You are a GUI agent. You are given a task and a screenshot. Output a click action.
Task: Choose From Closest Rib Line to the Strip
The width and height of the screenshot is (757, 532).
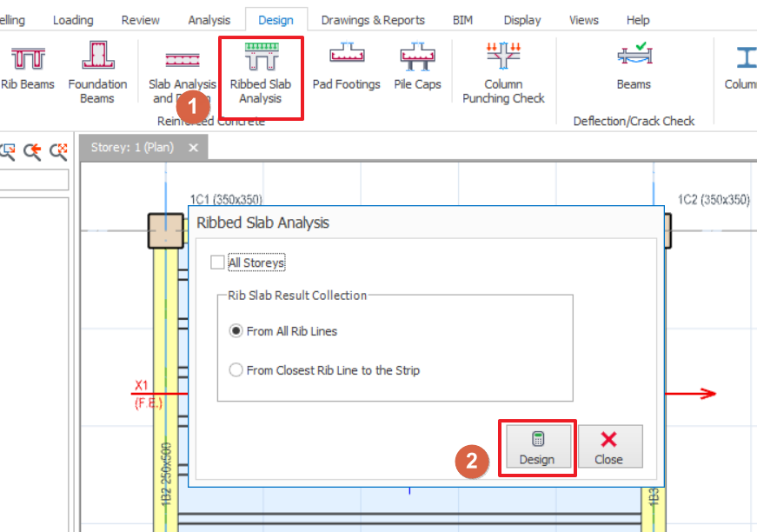point(236,370)
